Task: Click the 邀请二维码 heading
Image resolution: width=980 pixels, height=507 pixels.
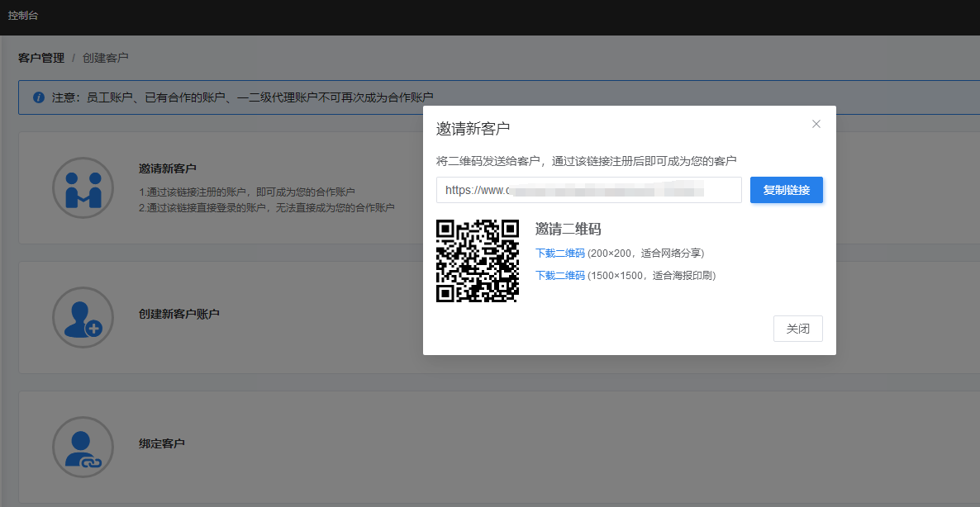Action: point(568,230)
